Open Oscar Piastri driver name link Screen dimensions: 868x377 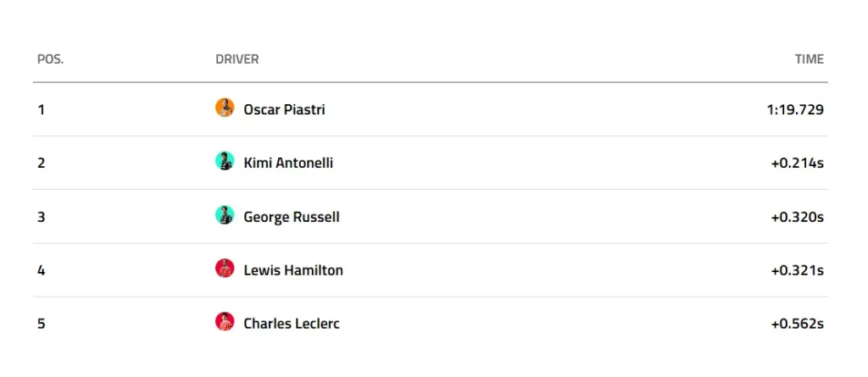284,109
